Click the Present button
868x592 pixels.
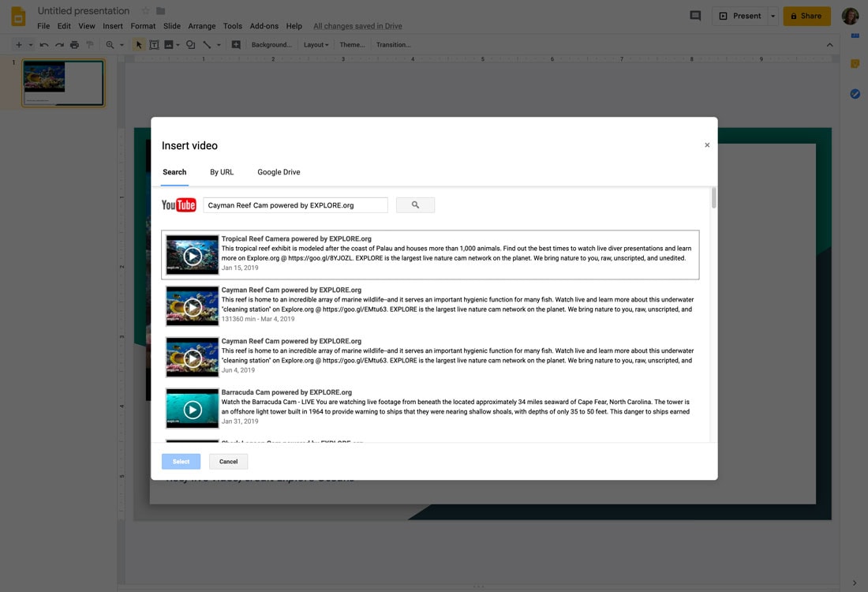[739, 16]
